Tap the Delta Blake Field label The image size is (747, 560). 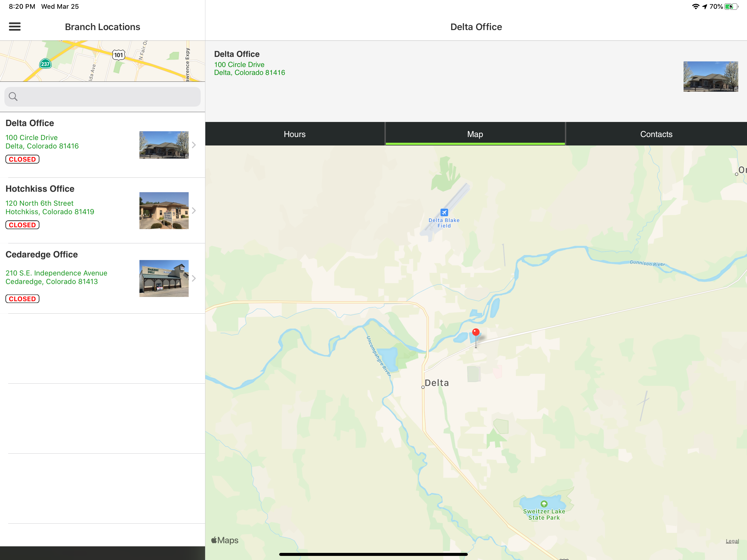(444, 223)
